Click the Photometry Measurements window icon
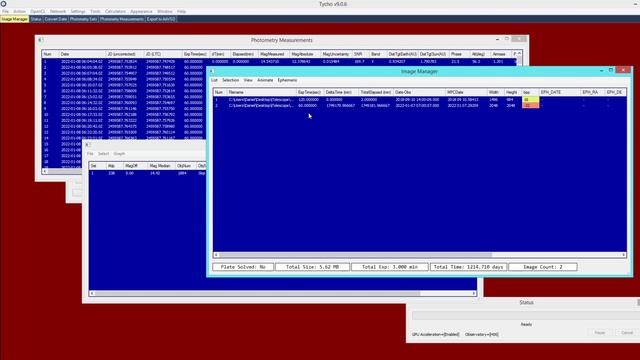 [41, 40]
